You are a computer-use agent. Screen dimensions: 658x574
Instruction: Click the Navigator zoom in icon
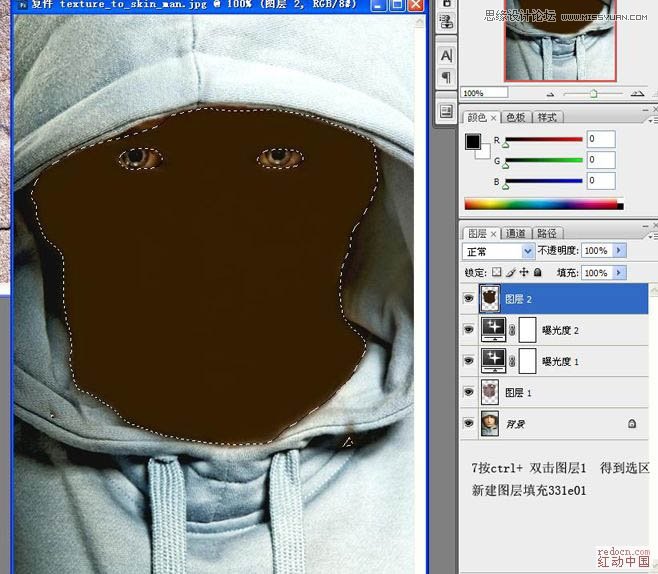pyautogui.click(x=637, y=94)
